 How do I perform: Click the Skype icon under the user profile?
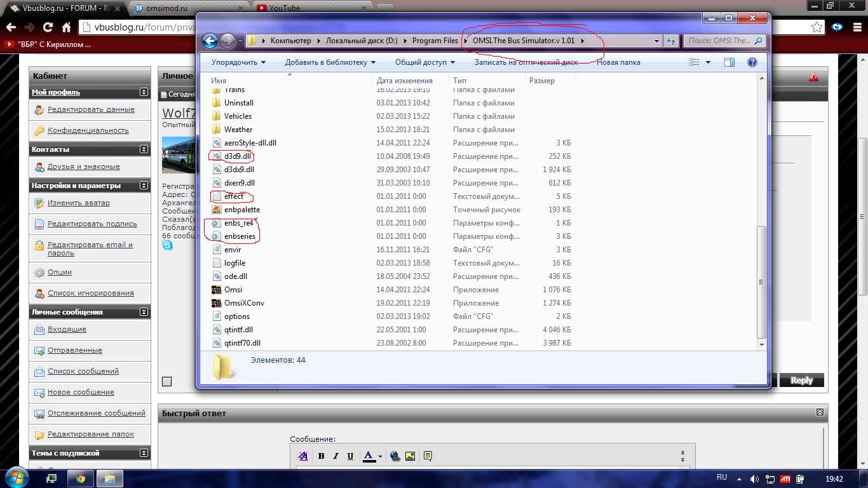tap(167, 245)
